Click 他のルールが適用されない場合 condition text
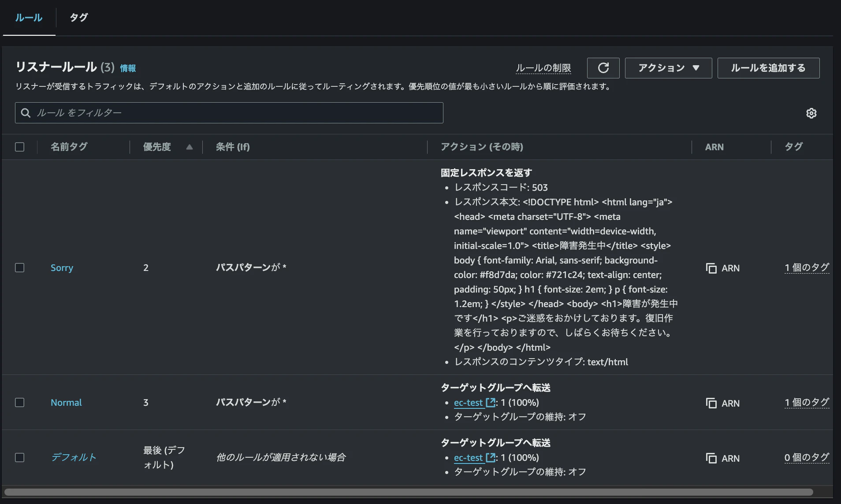 tap(281, 457)
